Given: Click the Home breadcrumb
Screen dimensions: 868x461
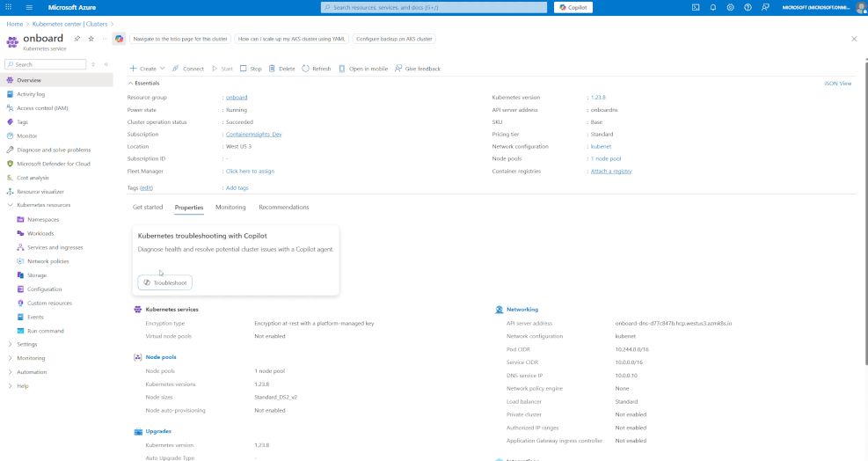Looking at the screenshot, I should [15, 24].
